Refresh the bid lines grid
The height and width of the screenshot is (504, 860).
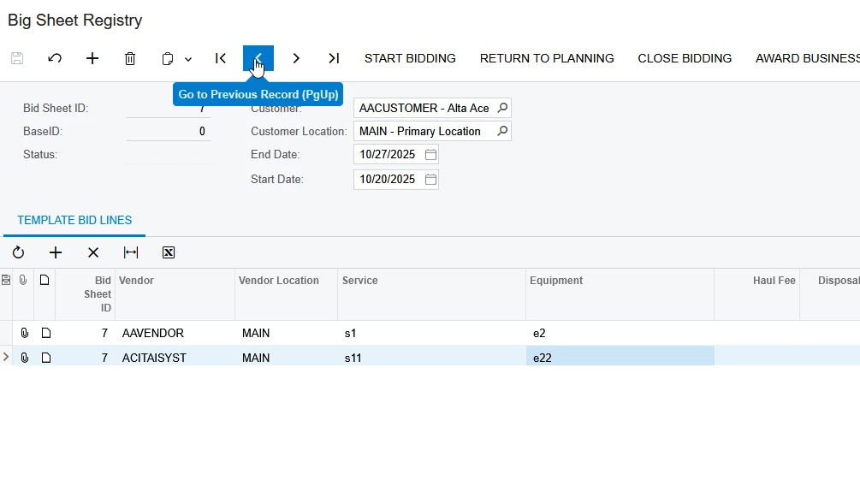coord(18,252)
